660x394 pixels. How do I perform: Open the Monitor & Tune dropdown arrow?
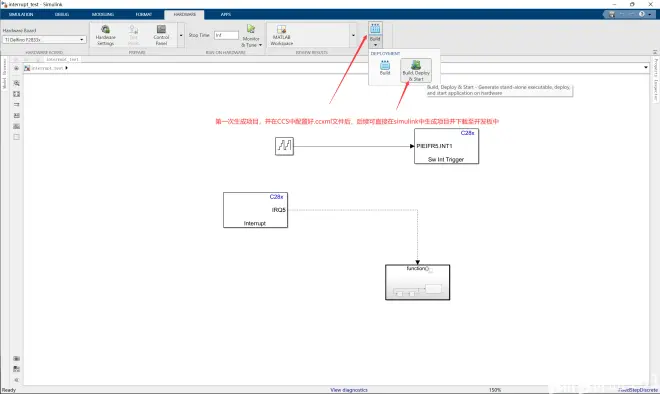261,45
